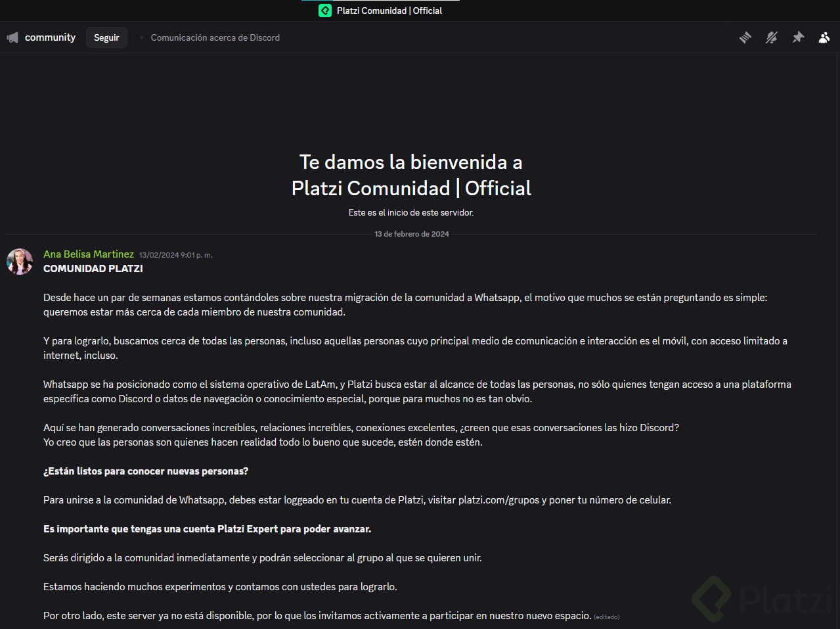Click the line 'Serás dirigido a la comunidad inmediatamente'
840x629 pixels.
click(x=263, y=558)
